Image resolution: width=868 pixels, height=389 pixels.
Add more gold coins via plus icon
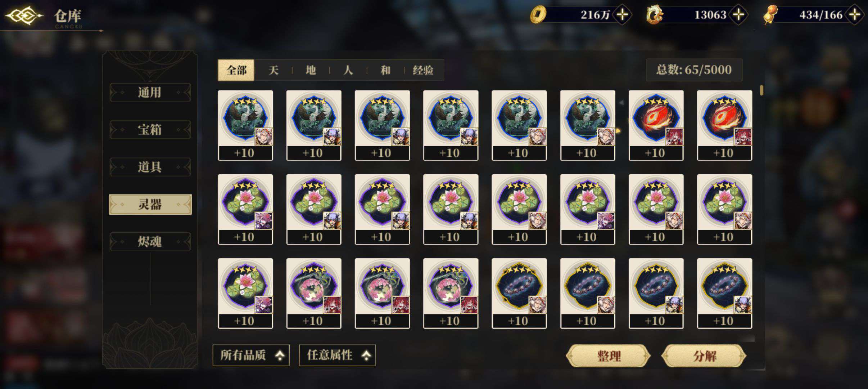tap(622, 15)
